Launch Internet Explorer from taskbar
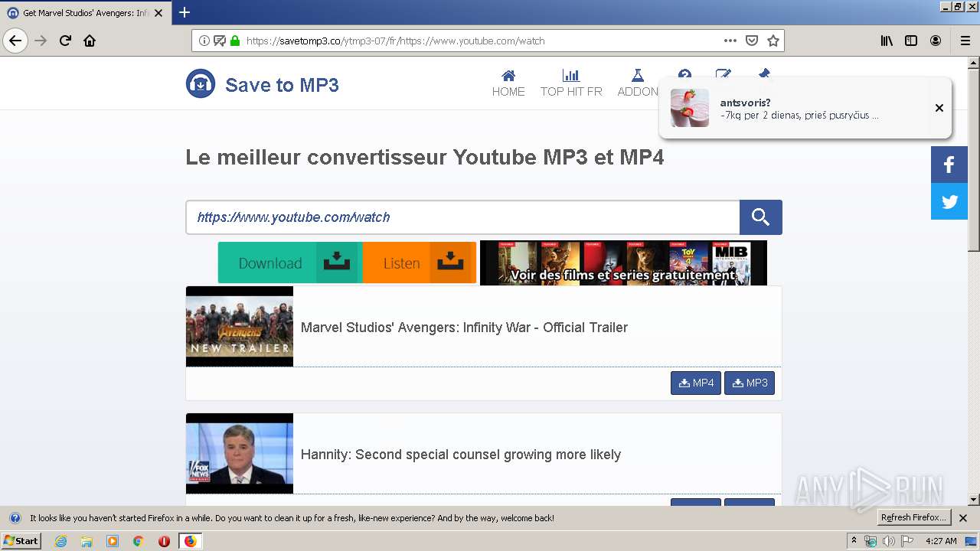 60,541
